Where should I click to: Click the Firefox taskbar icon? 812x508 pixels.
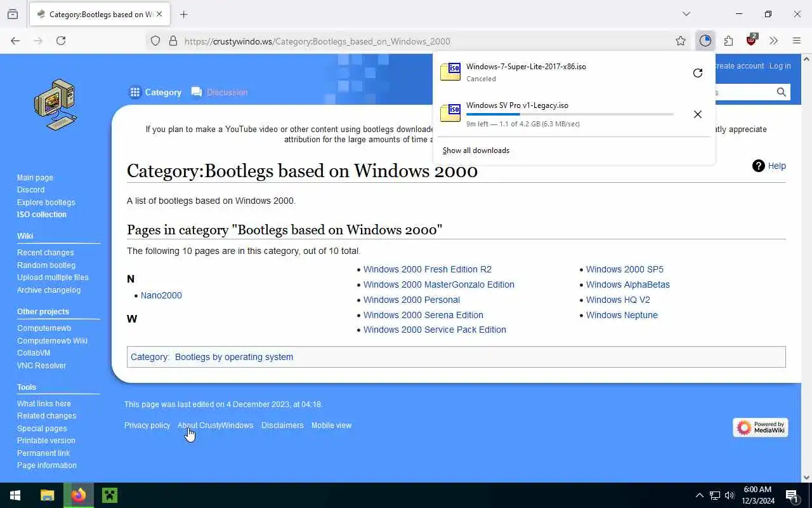point(79,495)
